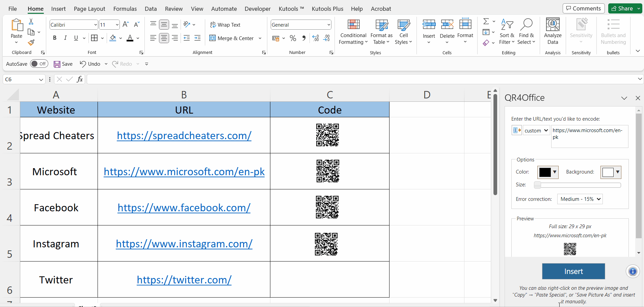Apply Fill Color bucket
This screenshot has width=644, height=307.
113,38
